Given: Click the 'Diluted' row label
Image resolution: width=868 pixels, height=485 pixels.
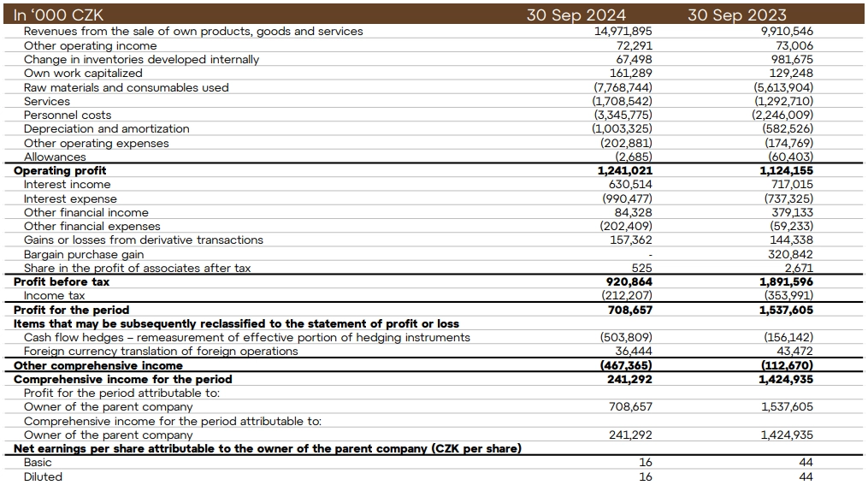Looking at the screenshot, I should pos(43,477).
